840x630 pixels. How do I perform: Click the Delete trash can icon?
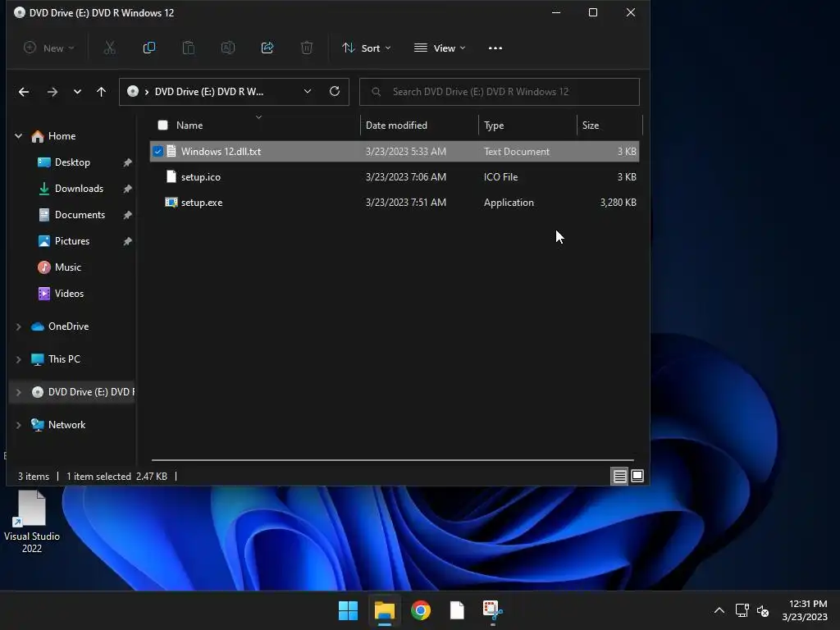307,48
